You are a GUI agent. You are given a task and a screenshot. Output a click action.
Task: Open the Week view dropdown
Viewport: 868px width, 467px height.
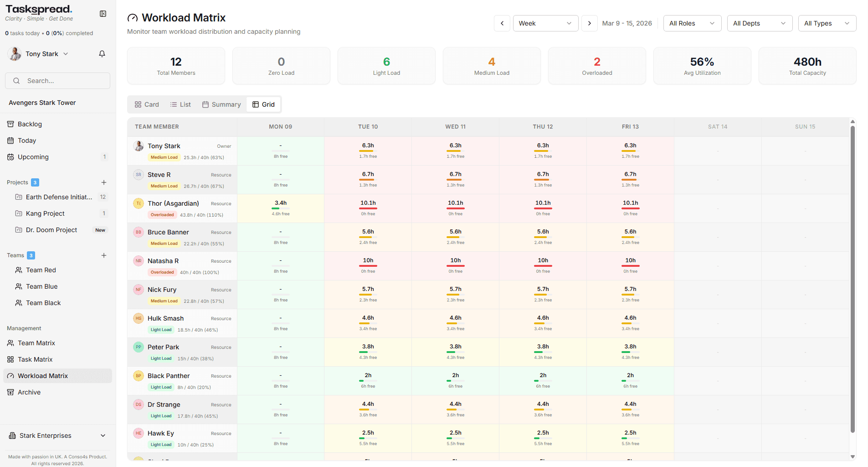[545, 23]
